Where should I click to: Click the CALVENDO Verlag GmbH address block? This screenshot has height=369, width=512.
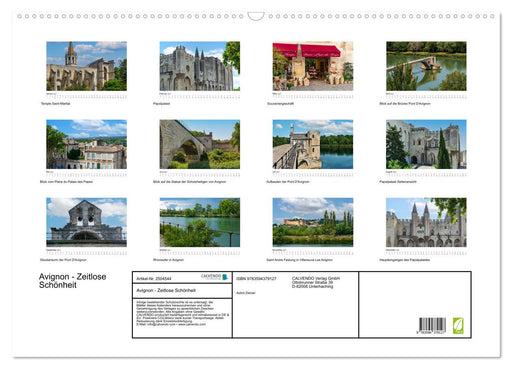click(316, 282)
